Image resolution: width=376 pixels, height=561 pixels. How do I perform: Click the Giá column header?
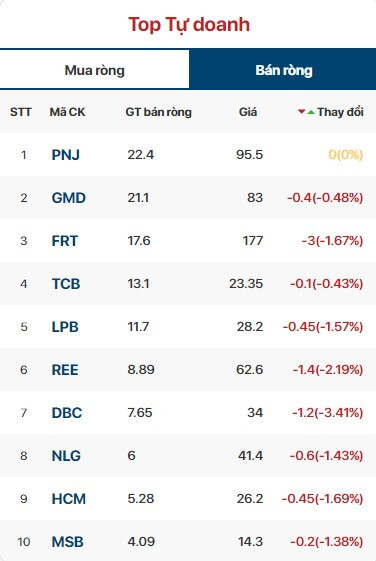248,112
